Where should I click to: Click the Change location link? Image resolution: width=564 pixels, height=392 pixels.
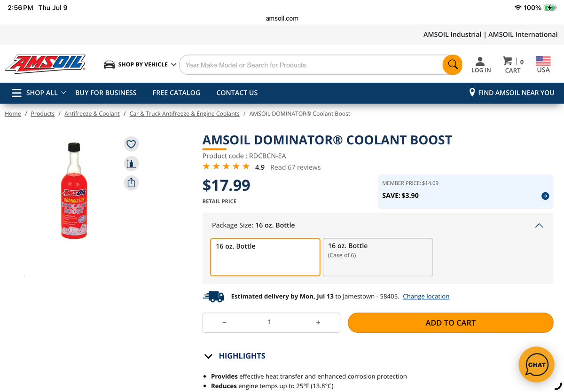[x=426, y=297]
